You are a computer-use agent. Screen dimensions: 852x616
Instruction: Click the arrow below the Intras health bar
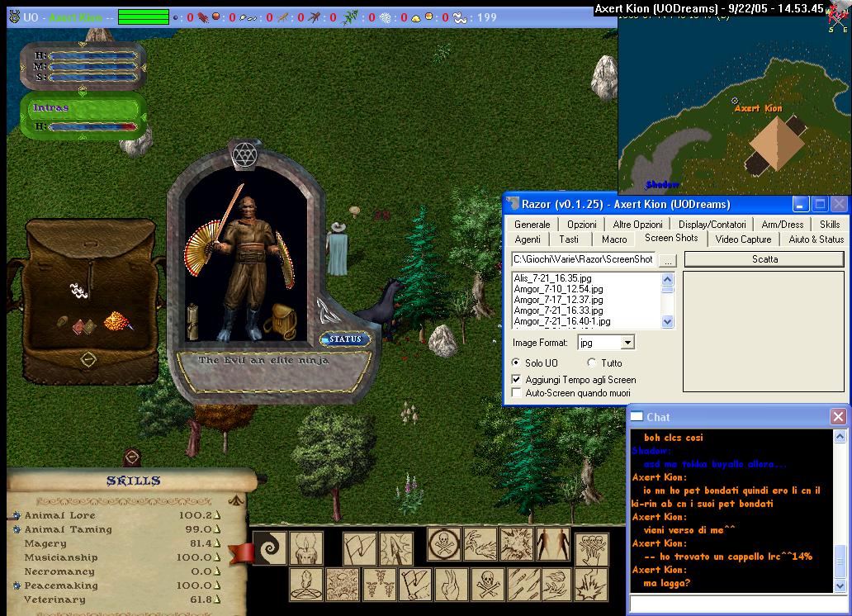(x=82, y=138)
